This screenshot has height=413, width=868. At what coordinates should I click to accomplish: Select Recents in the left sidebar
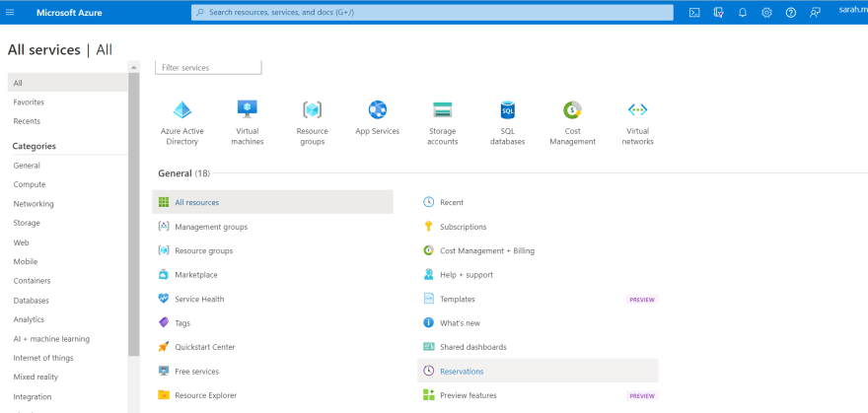click(x=27, y=121)
